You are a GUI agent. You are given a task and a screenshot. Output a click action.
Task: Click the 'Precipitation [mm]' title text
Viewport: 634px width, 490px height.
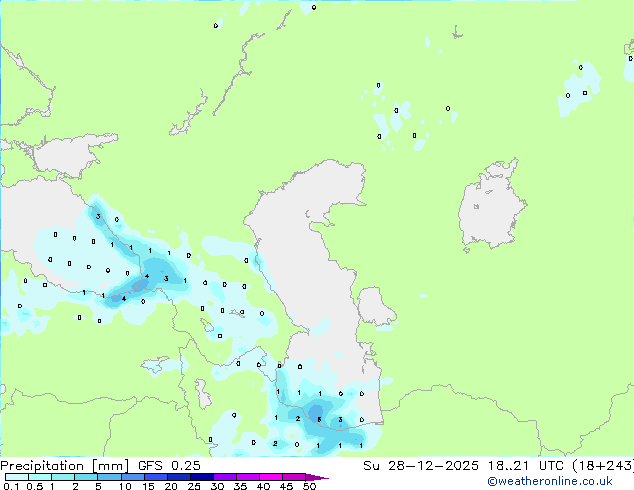(x=64, y=466)
